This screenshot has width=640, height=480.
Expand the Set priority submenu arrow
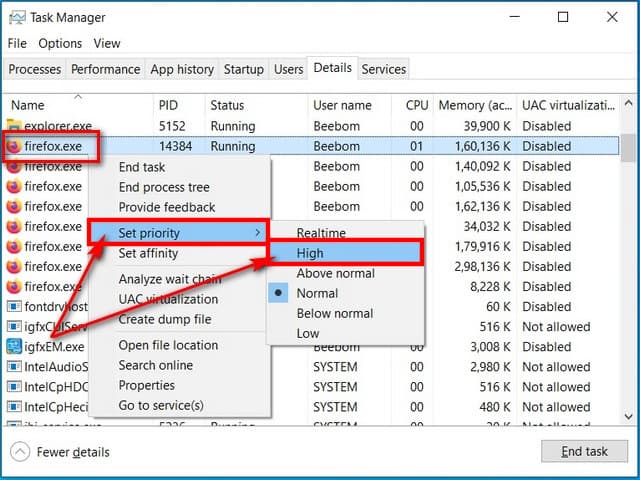[258, 233]
